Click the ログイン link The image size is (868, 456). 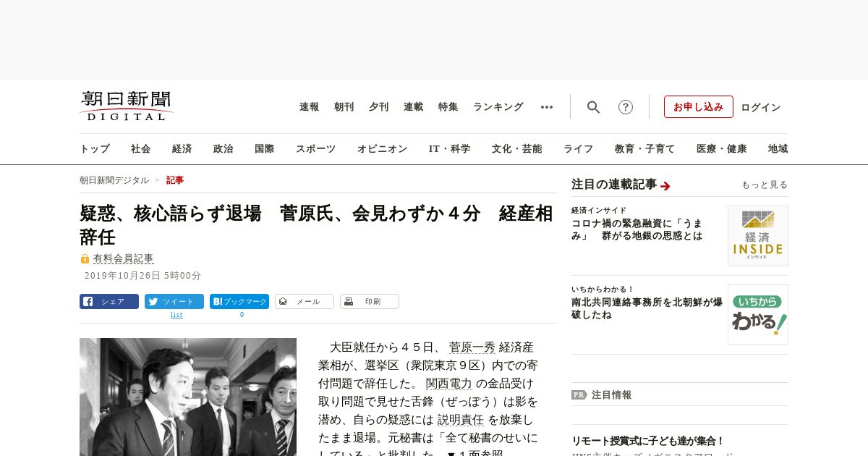click(x=761, y=107)
